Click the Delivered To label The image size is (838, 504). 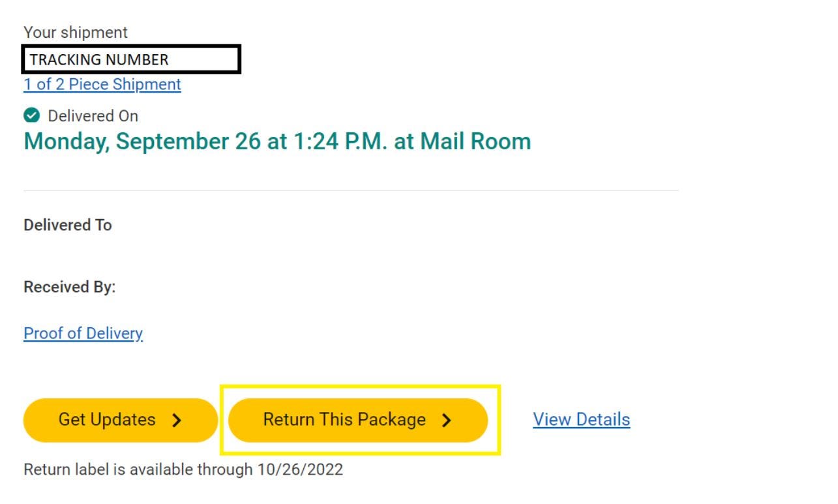coord(68,225)
